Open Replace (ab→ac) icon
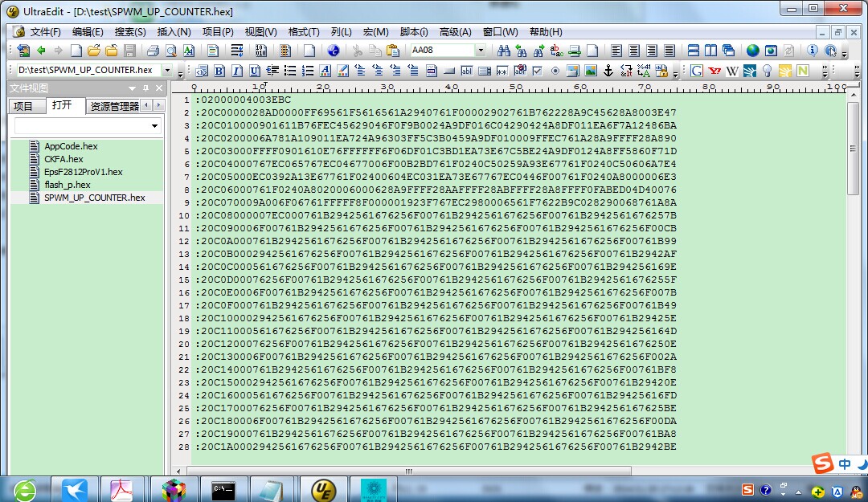 click(x=556, y=51)
